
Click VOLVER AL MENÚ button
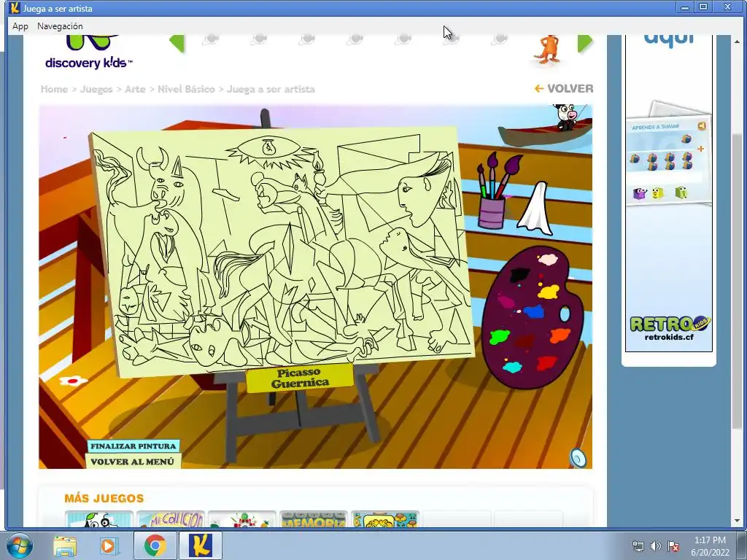(133, 462)
